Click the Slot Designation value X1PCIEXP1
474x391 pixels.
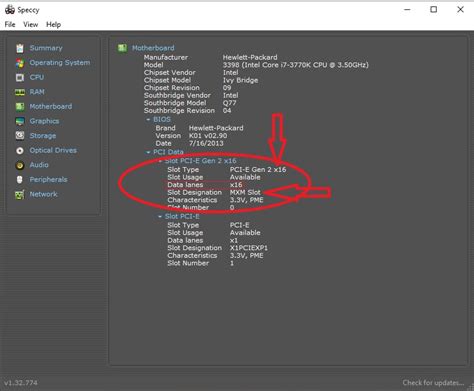tap(249, 248)
